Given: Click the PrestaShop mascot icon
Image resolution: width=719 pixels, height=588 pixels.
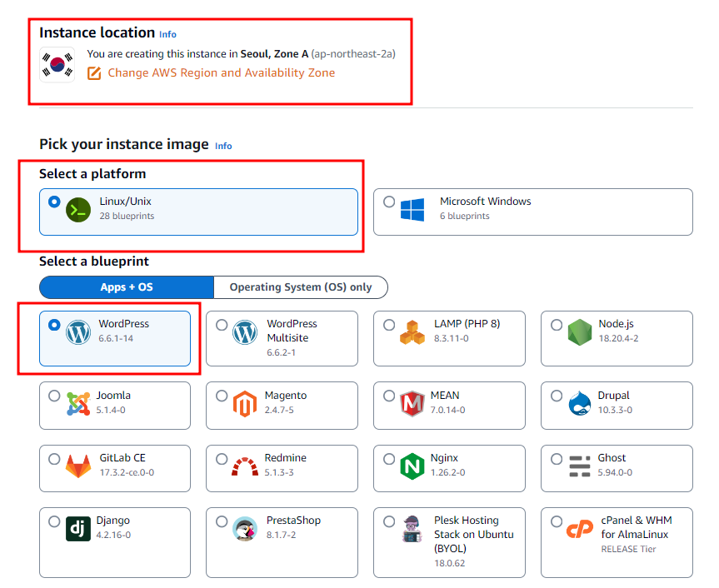Looking at the screenshot, I should point(245,528).
